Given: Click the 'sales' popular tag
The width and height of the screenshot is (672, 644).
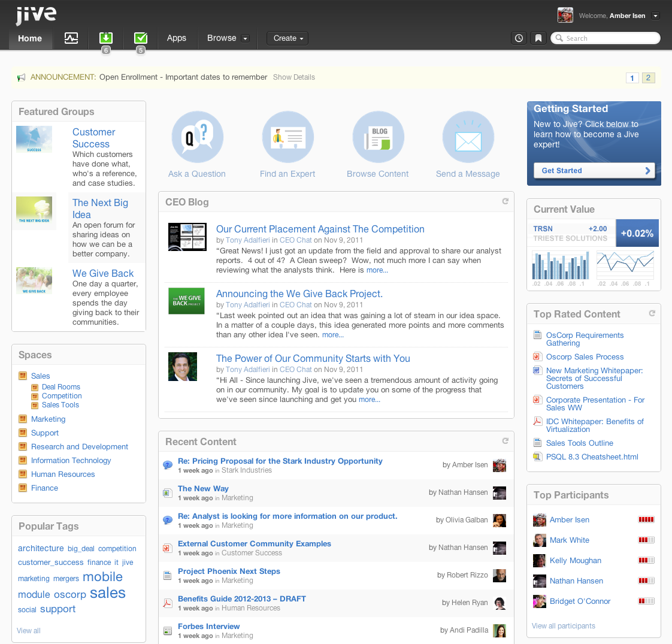Looking at the screenshot, I should [x=108, y=593].
